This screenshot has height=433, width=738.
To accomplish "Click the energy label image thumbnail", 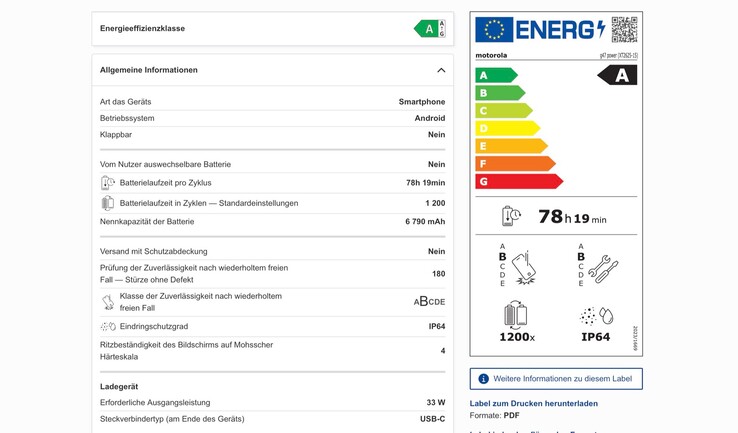I will (556, 184).
